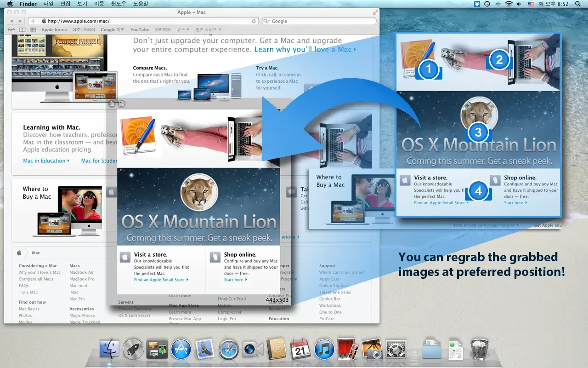This screenshot has height=368, width=588.
Task: Switch input source via the flag icon
Action: [x=531, y=4]
